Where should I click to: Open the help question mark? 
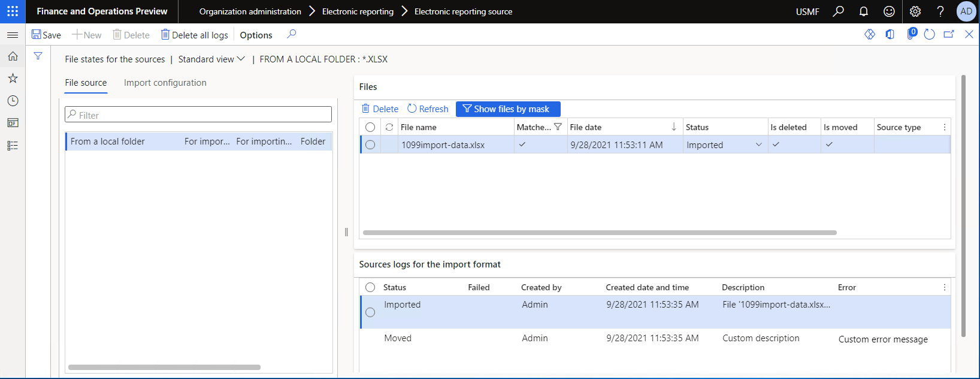tap(940, 11)
